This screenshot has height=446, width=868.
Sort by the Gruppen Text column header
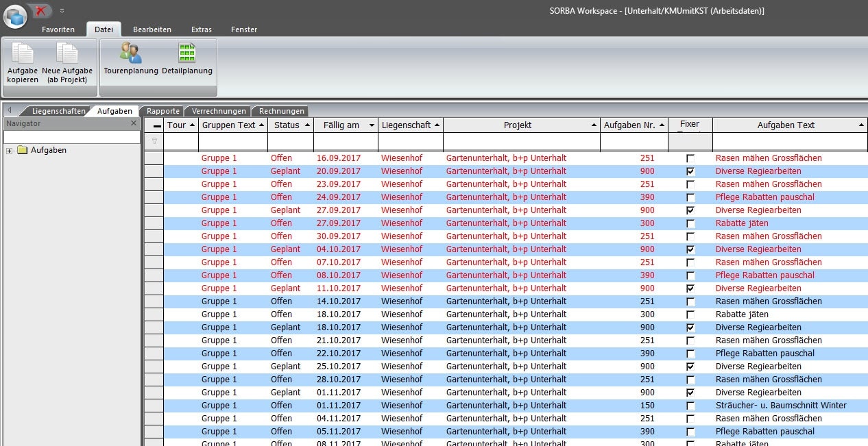[233, 125]
